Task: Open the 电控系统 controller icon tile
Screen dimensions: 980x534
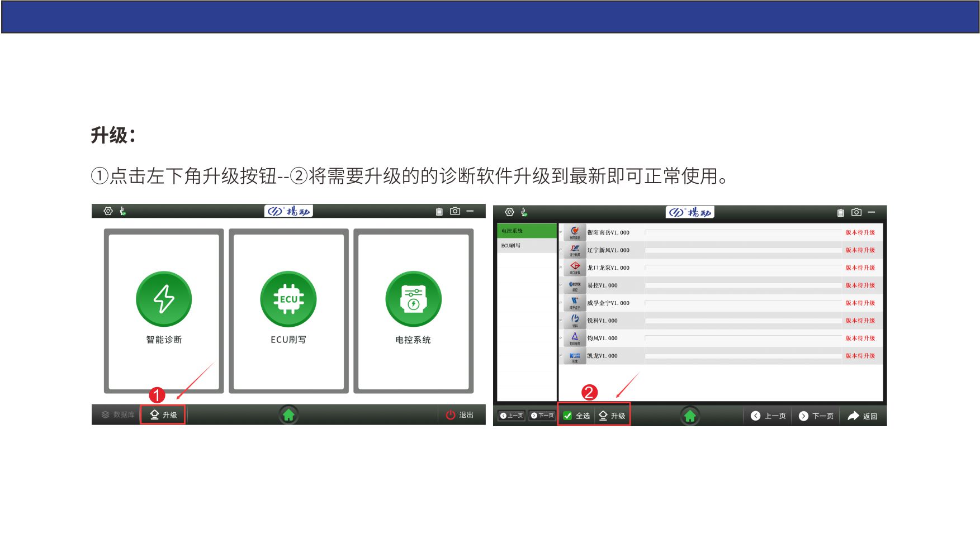Action: pos(413,299)
